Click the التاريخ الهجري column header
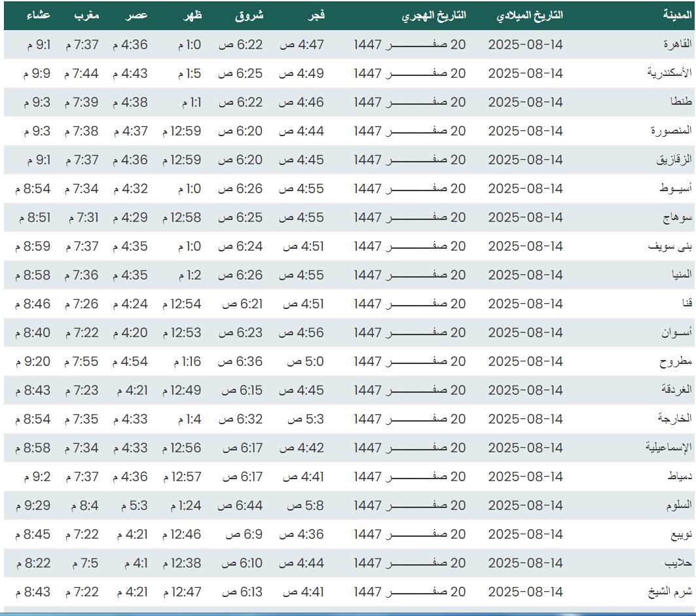The width and height of the screenshot is (696, 616). click(434, 16)
